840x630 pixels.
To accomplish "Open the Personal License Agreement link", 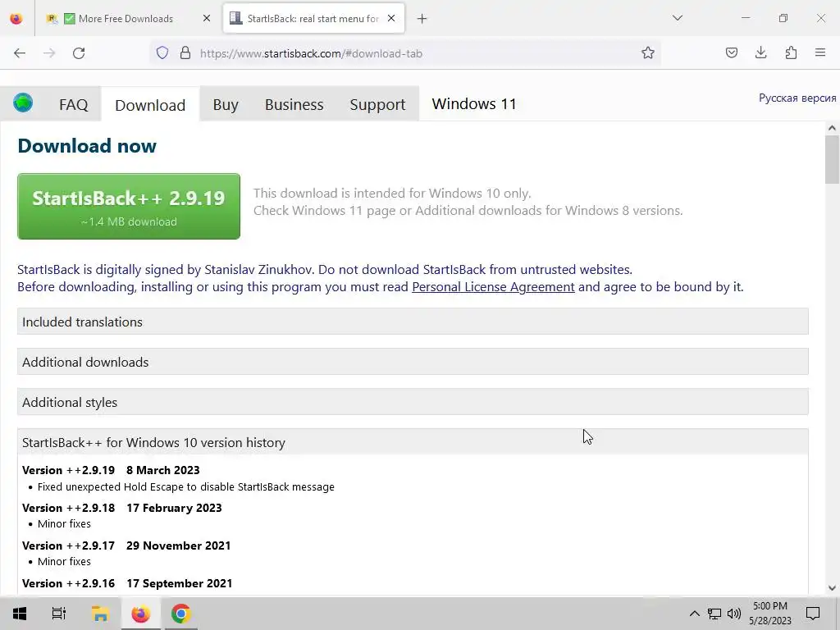I will (x=493, y=287).
